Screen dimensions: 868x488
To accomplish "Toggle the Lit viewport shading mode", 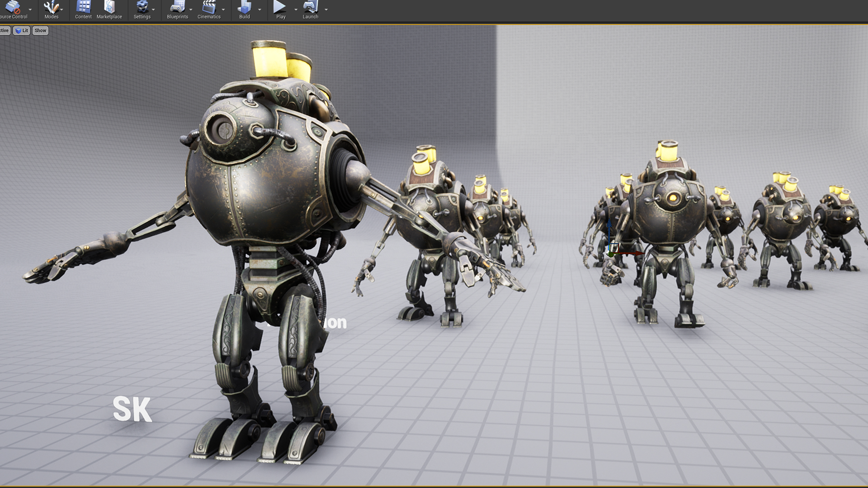I will pos(21,30).
